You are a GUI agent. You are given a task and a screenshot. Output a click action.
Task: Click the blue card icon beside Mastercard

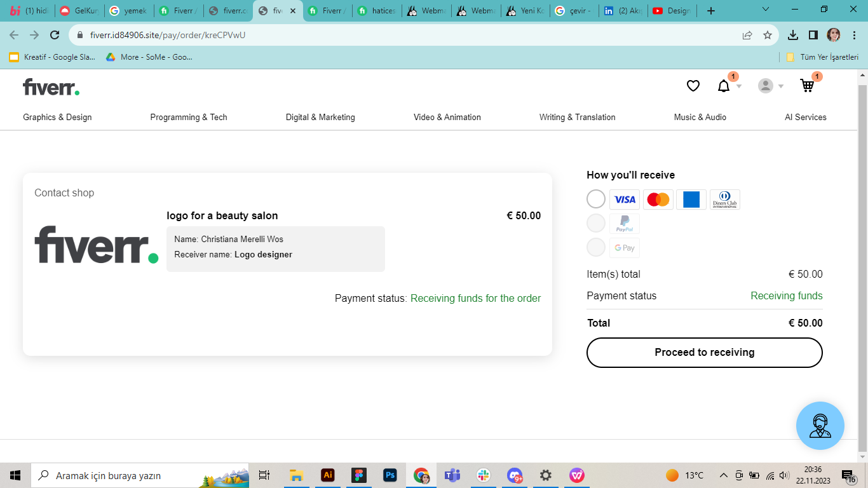point(691,200)
